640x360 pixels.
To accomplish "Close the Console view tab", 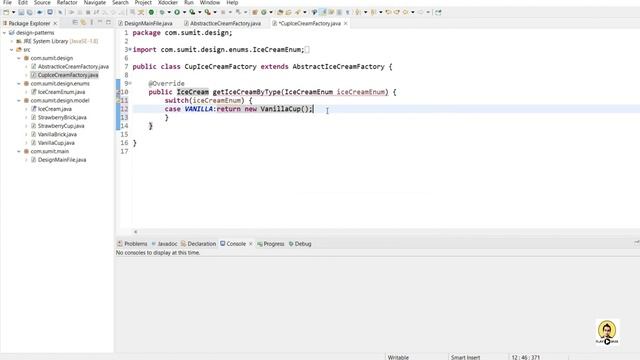I will coord(251,244).
